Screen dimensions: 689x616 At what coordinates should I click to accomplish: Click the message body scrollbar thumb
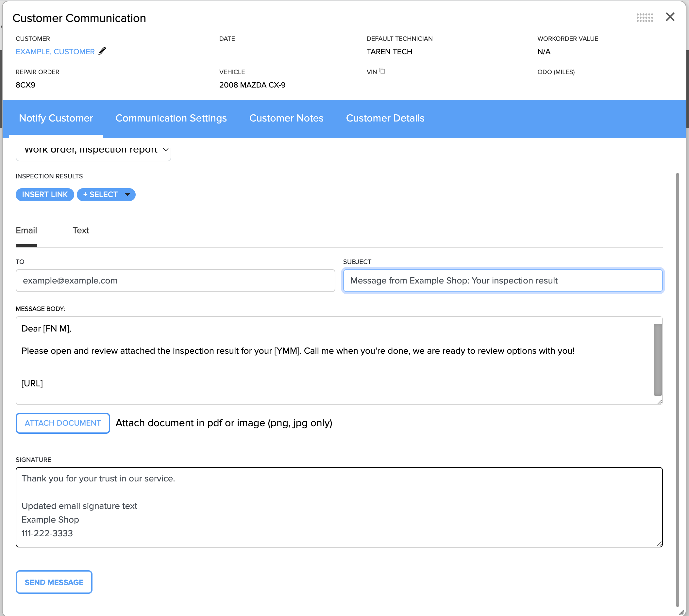pyautogui.click(x=658, y=360)
